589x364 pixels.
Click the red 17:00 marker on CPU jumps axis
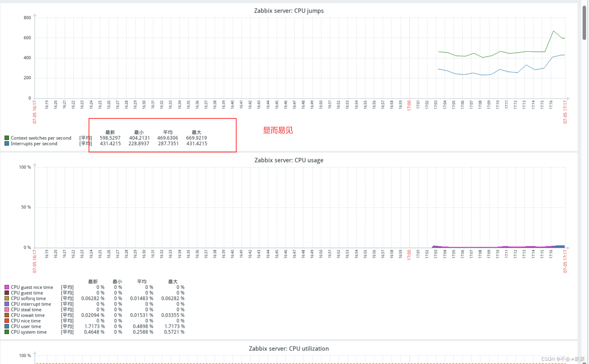409,106
